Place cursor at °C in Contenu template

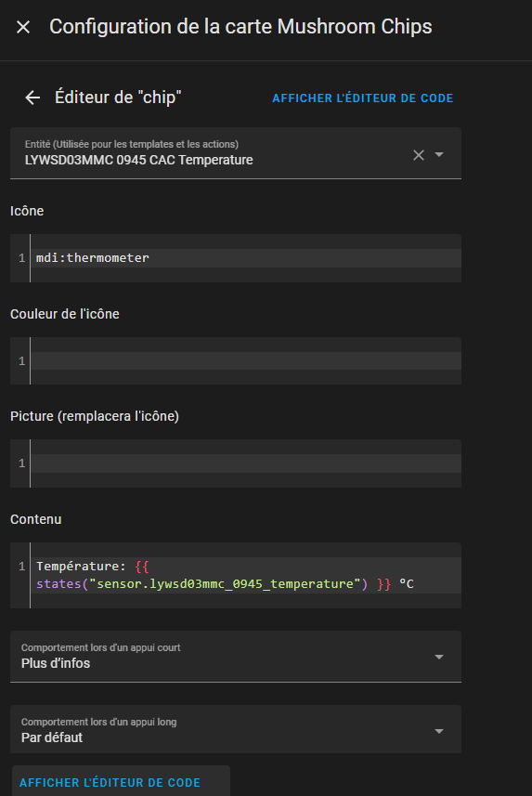pyautogui.click(x=407, y=584)
